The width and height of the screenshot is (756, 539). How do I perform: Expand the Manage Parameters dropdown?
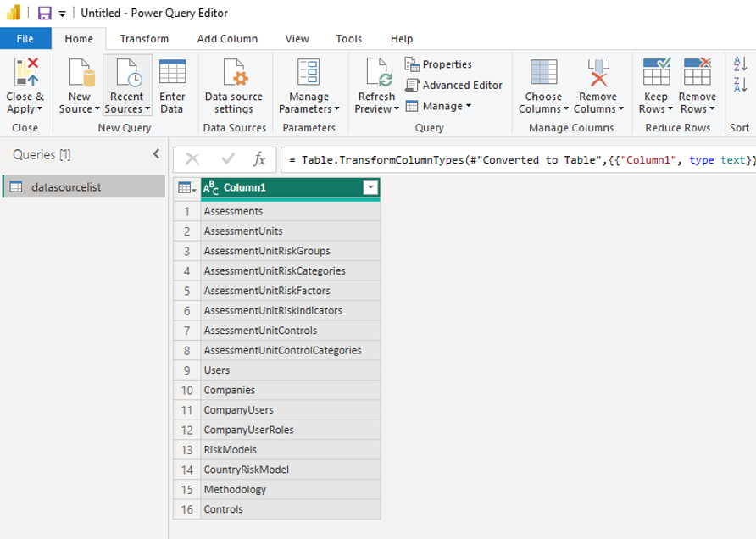337,109
